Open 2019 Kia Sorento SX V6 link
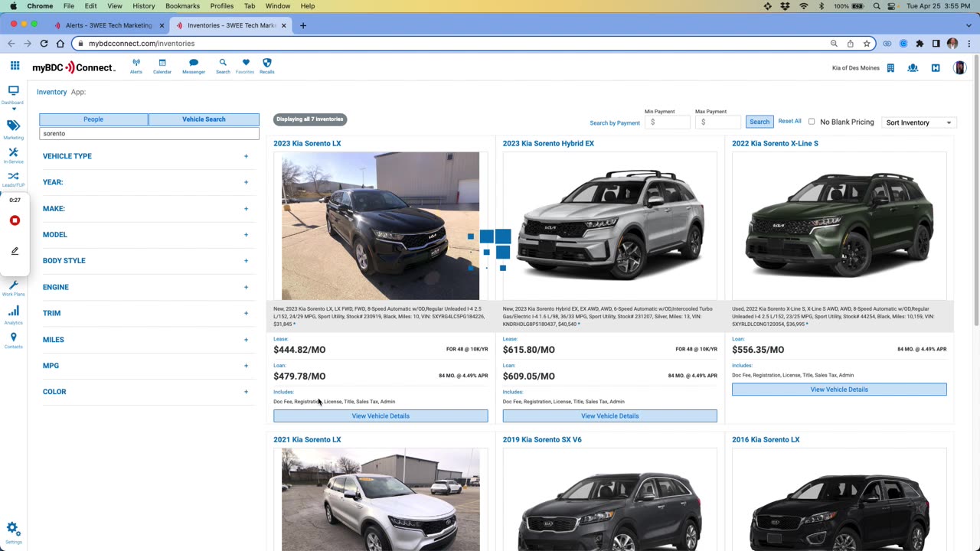 tap(542, 440)
